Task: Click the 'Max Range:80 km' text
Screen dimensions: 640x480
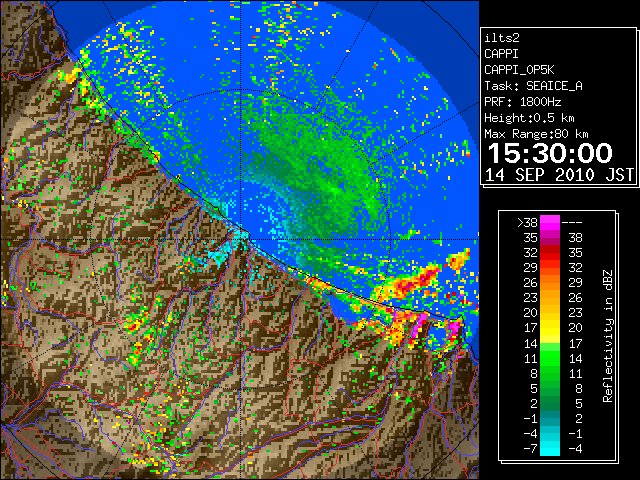Action: (536, 134)
